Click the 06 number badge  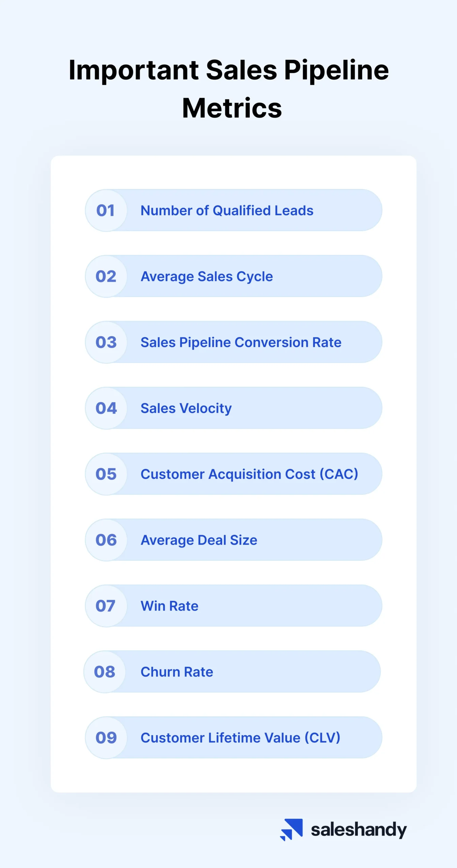point(106,540)
